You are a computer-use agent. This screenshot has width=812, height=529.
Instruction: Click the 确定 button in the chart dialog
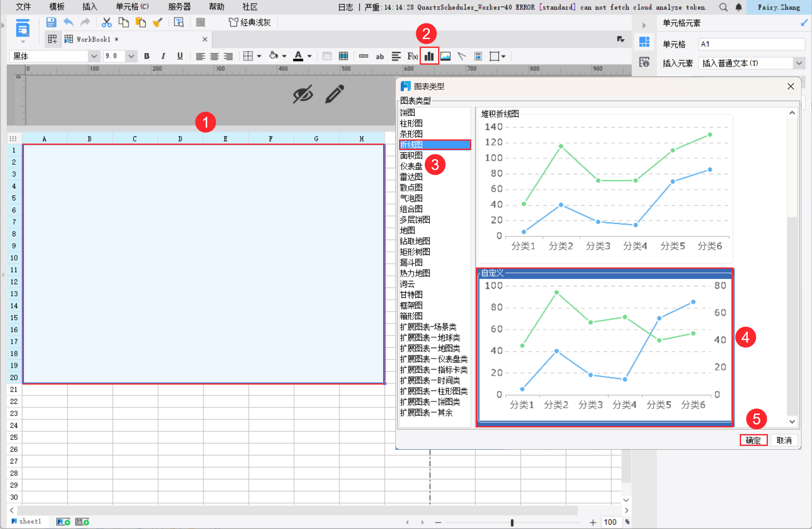tap(753, 440)
